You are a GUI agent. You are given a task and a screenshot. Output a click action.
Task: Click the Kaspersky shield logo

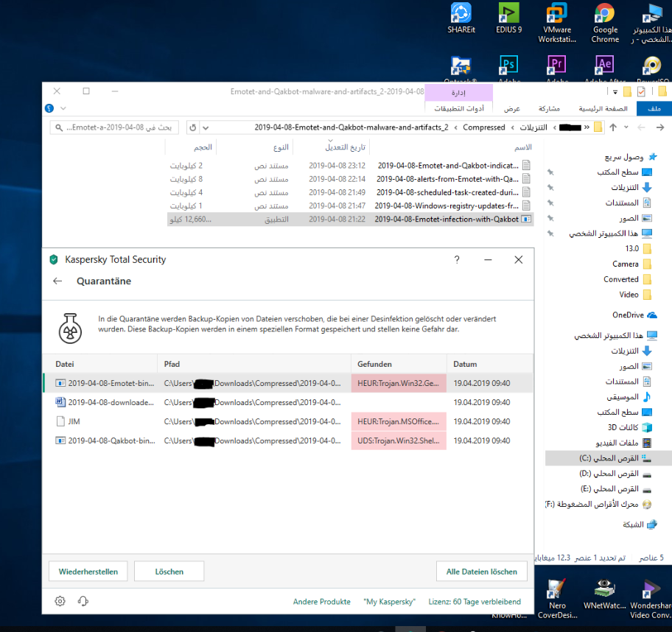click(54, 260)
